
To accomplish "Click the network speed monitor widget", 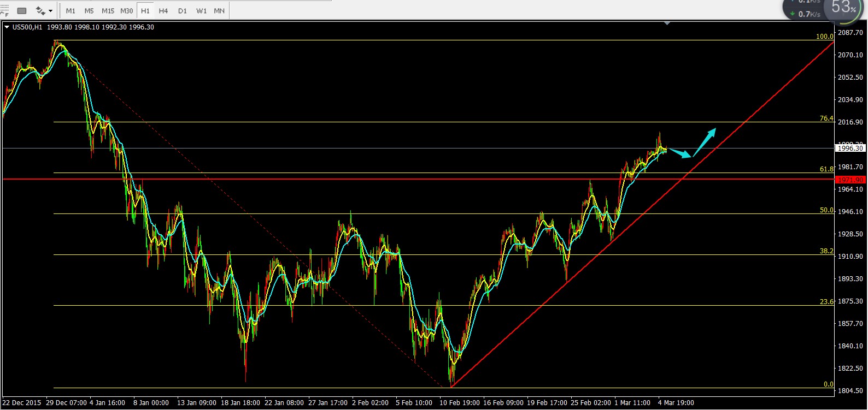I will [805, 9].
